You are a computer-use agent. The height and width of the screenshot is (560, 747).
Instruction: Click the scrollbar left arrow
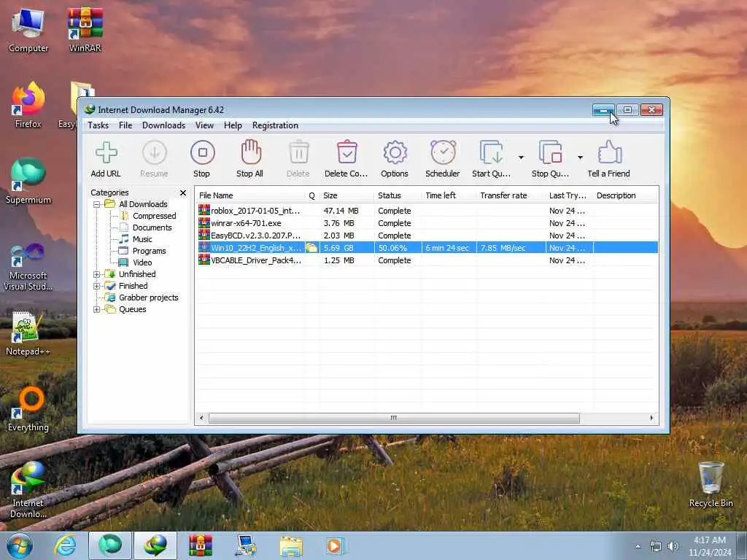(x=201, y=418)
